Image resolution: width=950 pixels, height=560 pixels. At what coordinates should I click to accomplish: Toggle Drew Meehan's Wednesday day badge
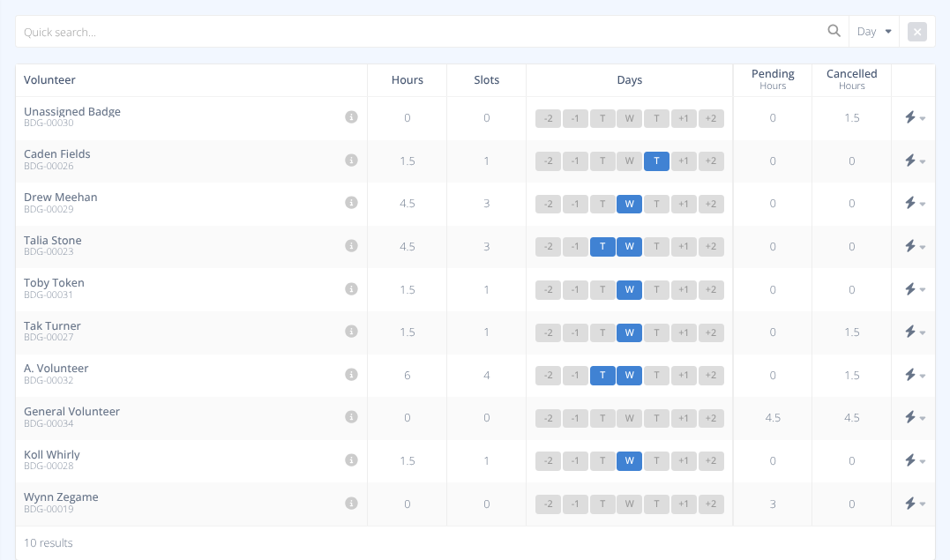(x=629, y=203)
